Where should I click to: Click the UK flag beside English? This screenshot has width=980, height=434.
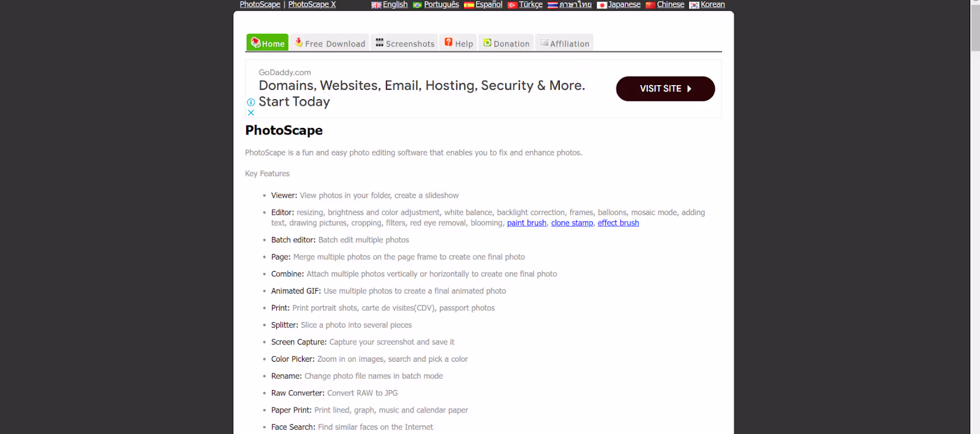point(376,5)
